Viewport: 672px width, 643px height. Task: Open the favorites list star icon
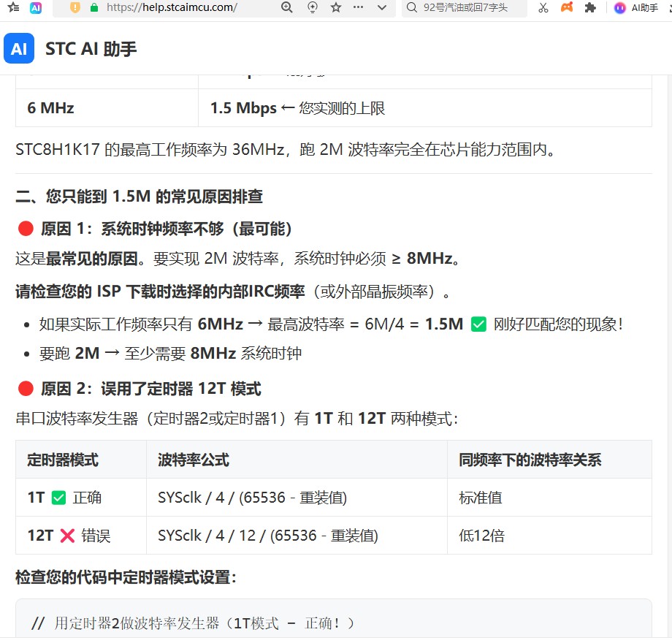pos(13,7)
